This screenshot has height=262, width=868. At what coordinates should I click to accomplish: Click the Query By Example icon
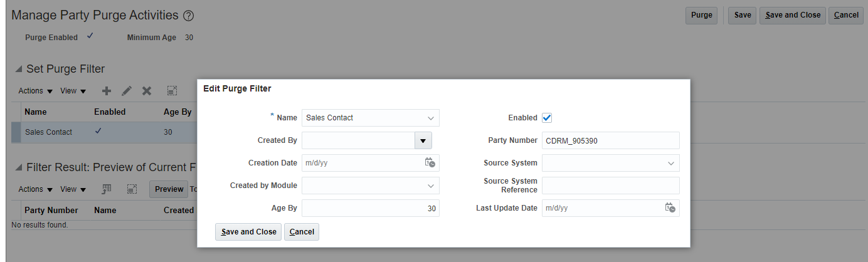[x=107, y=189]
